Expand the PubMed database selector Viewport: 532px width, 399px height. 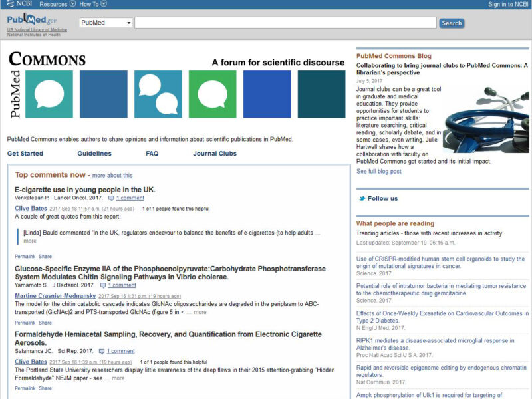106,23
